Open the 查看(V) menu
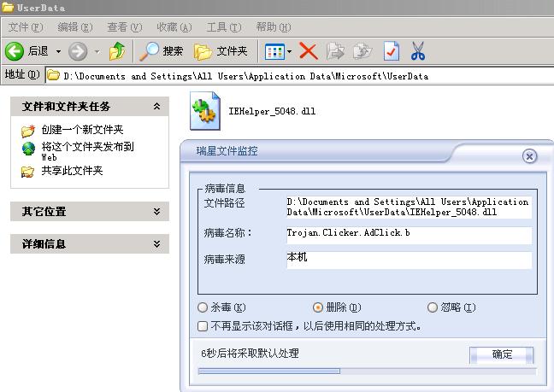Image resolution: width=554 pixels, height=392 pixels. (x=124, y=27)
